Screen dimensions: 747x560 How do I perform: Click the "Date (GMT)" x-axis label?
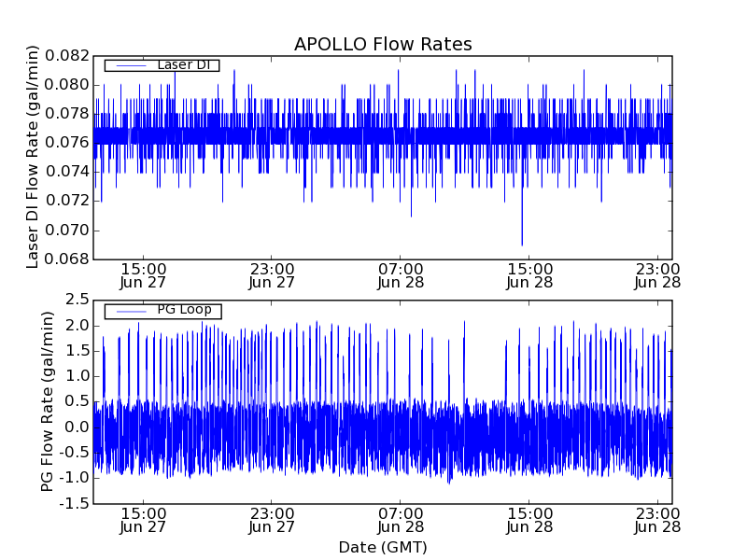coord(383,547)
